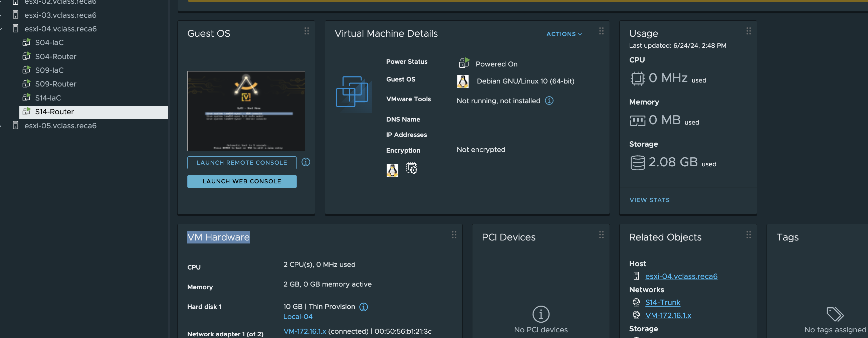Select esxi-05.vclass.reca6 host in tree
The height and width of the screenshot is (338, 868).
coord(60,125)
